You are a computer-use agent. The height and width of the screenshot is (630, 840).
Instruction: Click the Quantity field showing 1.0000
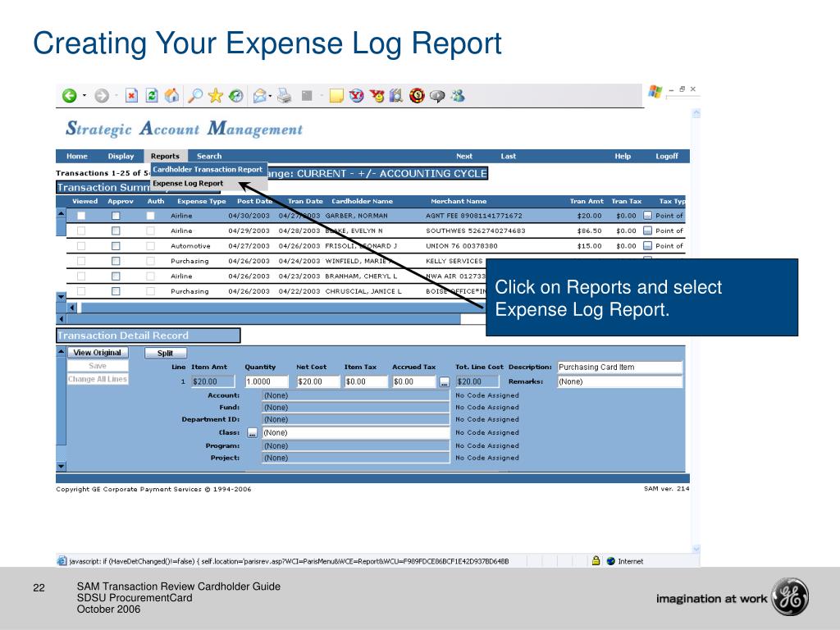point(267,381)
